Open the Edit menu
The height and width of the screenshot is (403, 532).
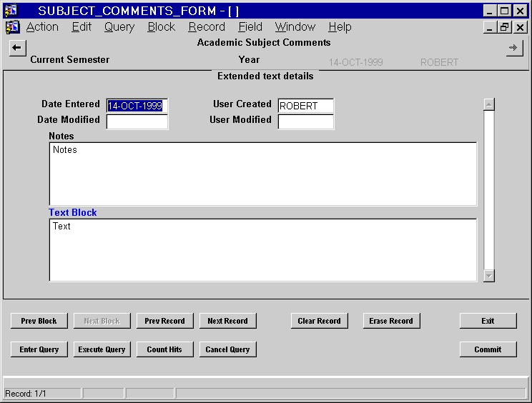[82, 26]
